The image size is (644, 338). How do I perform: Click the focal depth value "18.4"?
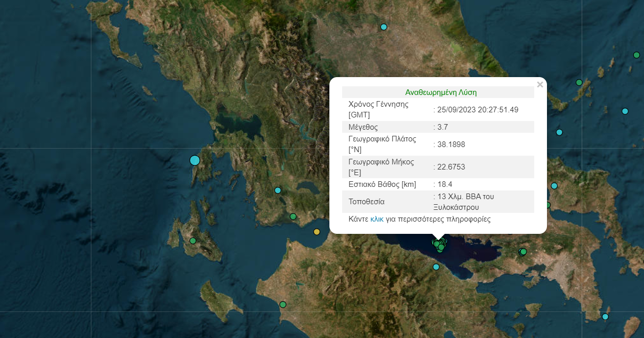[x=445, y=184]
